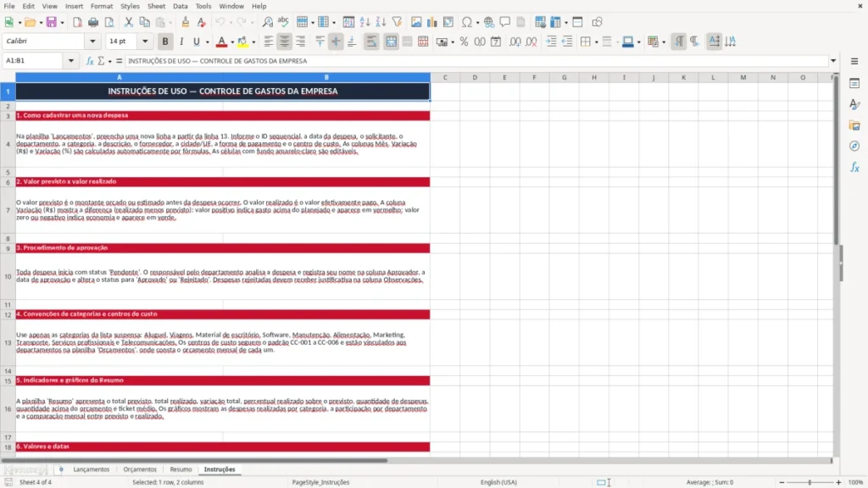Screen dimensions: 868x488
Task: Switch to the Orçamentos sheet tab
Action: (x=140, y=469)
